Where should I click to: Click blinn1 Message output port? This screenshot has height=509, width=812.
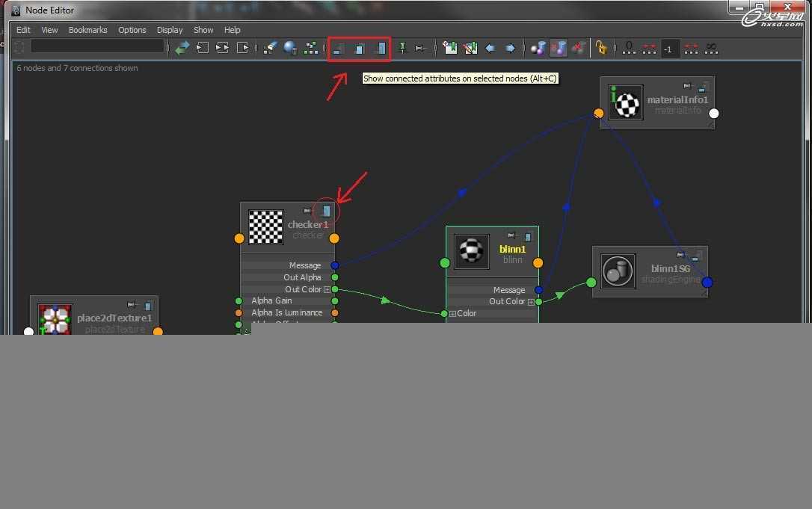tap(539, 290)
